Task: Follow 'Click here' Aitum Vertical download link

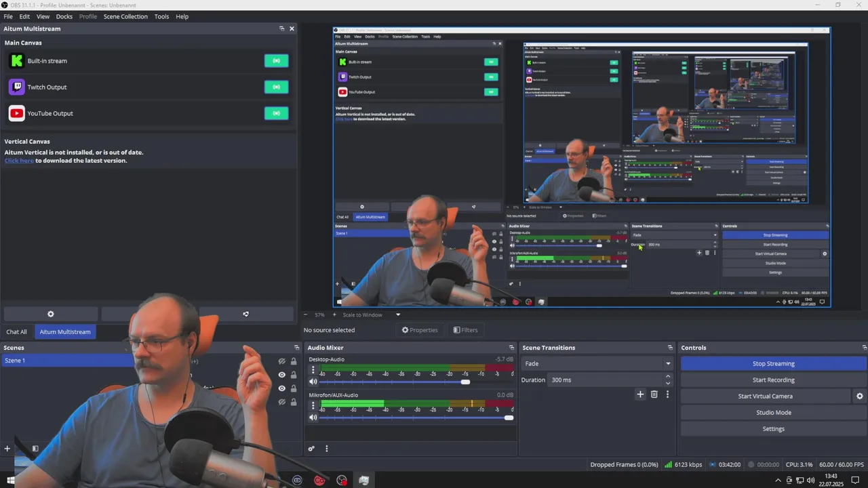Action: coord(19,161)
